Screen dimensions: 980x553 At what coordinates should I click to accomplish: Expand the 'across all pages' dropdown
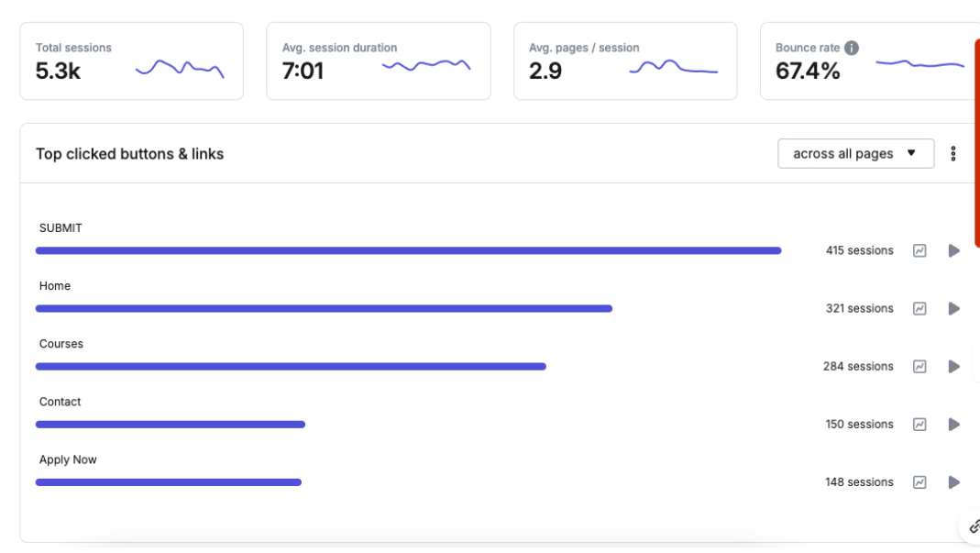coord(855,154)
